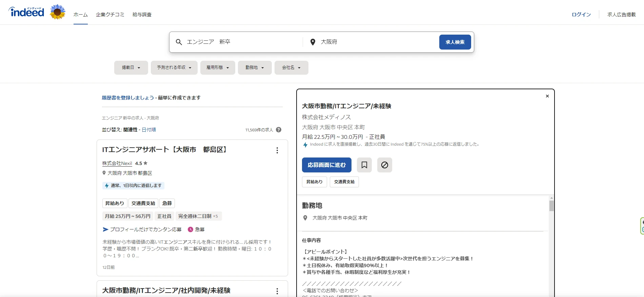Click the Indeed logo
Screen dimensions: 644x297
[26, 12]
